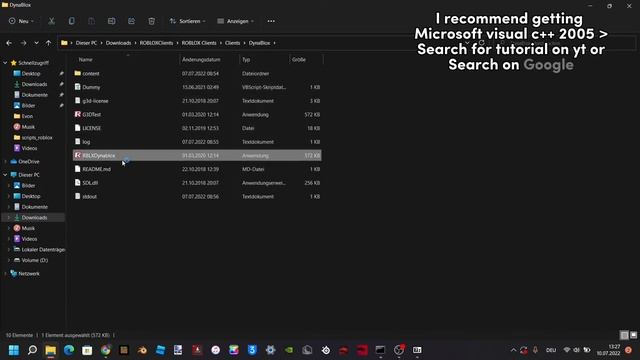Open the chevron after DynaBlox in the address bar
The width and height of the screenshot is (640, 360).
275,43
